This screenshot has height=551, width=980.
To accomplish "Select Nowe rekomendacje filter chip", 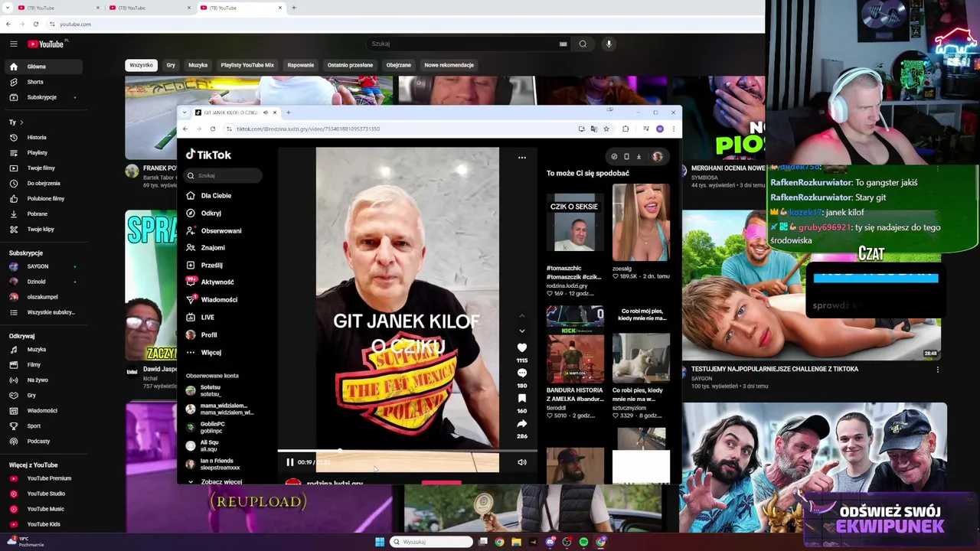I will click(x=449, y=65).
